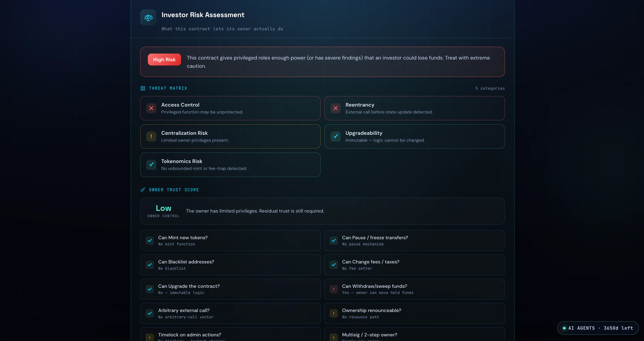644x341 pixels.
Task: Click "Immutable — logic cannot be changed." text
Action: [x=385, y=140]
